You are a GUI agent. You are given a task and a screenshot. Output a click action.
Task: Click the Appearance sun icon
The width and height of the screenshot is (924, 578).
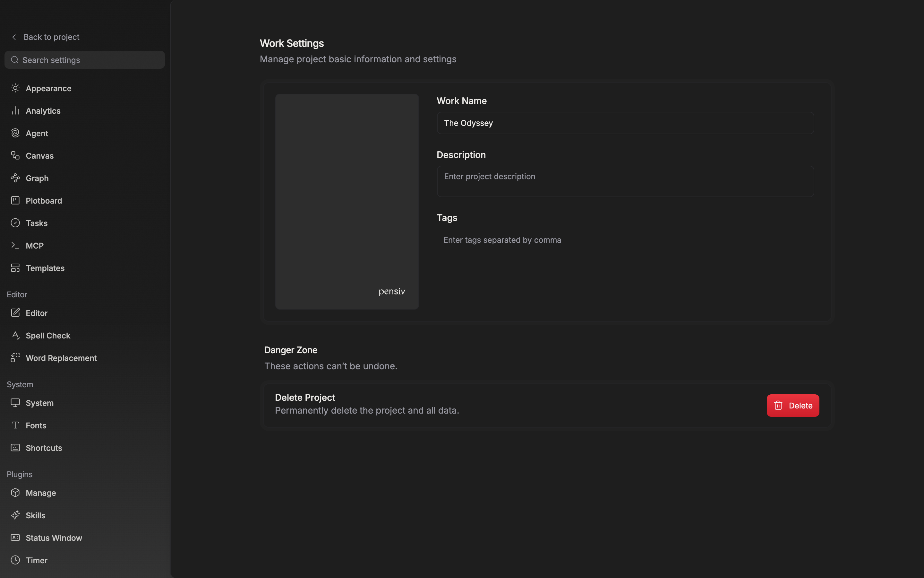15,88
